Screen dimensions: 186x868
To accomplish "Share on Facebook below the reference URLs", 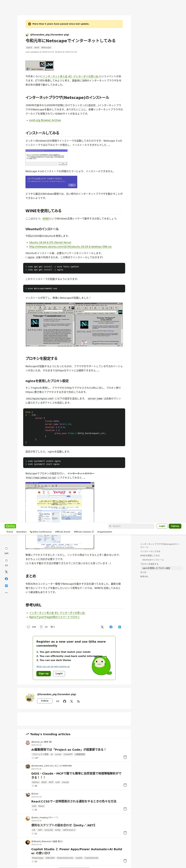I will point(111,627).
